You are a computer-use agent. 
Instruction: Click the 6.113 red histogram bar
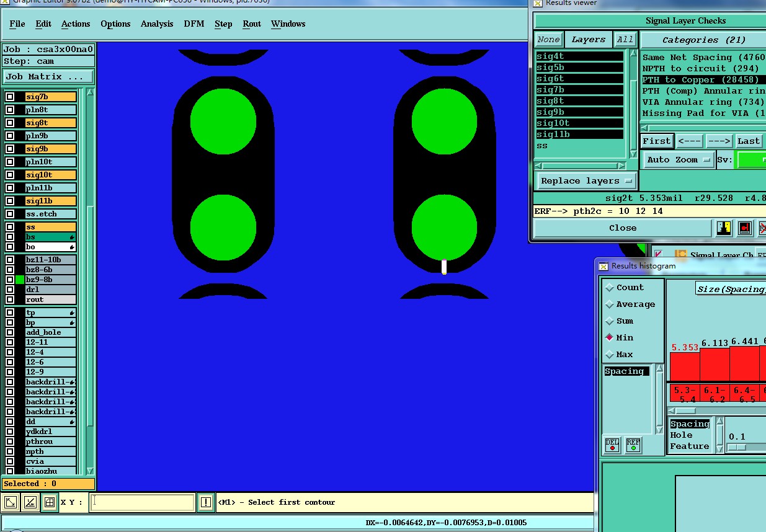(715, 365)
